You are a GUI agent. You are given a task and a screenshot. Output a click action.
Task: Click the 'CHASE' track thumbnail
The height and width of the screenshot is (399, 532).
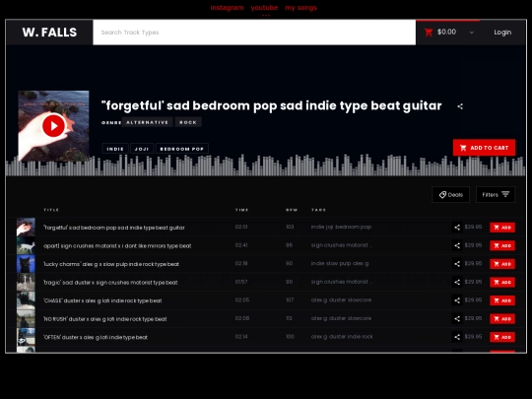pyautogui.click(x=26, y=300)
